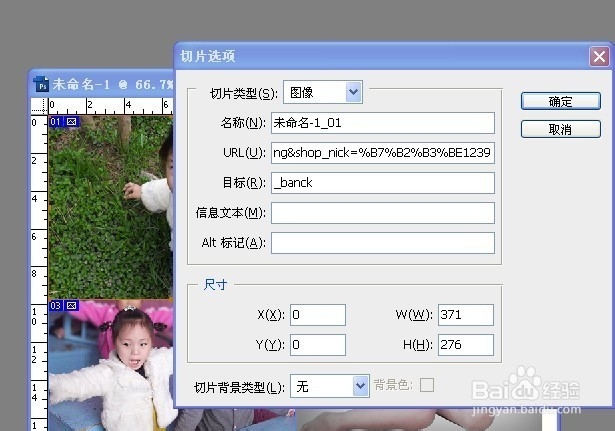615x431 pixels.
Task: Click the W width field showing 371
Action: [466, 315]
